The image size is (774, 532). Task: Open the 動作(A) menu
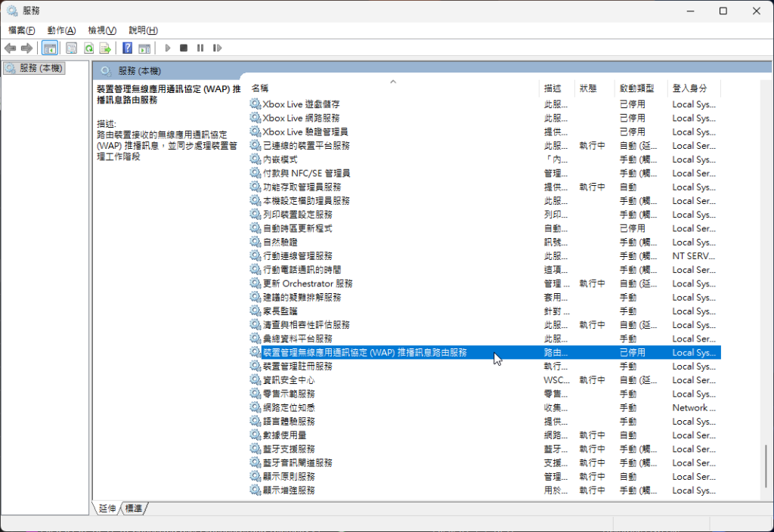[x=61, y=30]
